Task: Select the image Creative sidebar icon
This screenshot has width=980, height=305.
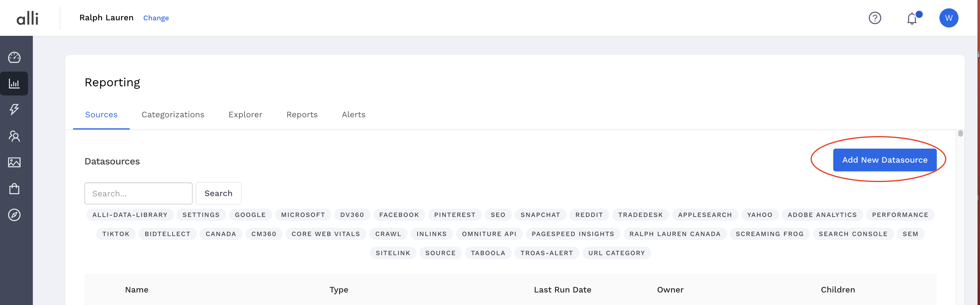Action: click(14, 162)
